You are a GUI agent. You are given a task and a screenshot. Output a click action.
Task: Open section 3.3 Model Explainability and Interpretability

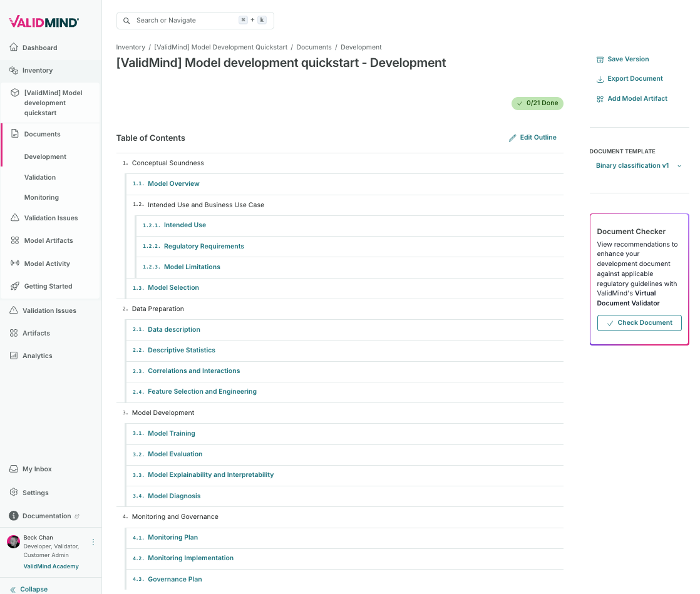pos(211,475)
